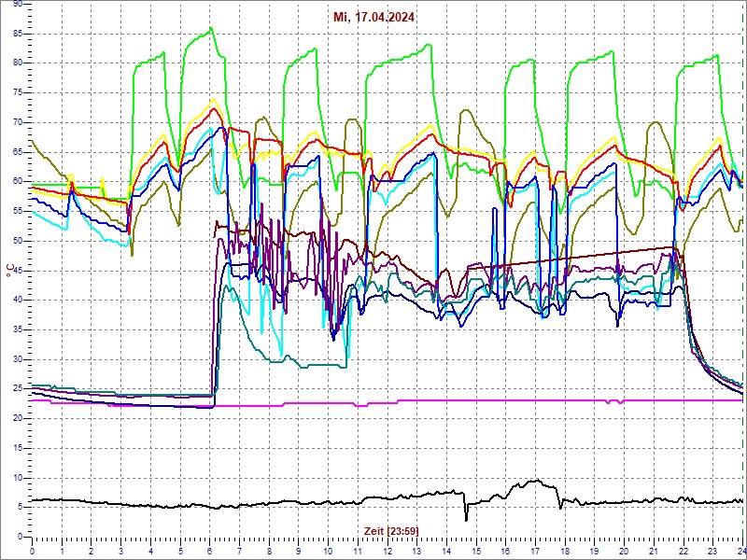
Task: Click hour 22 on the time axis
Action: click(684, 551)
